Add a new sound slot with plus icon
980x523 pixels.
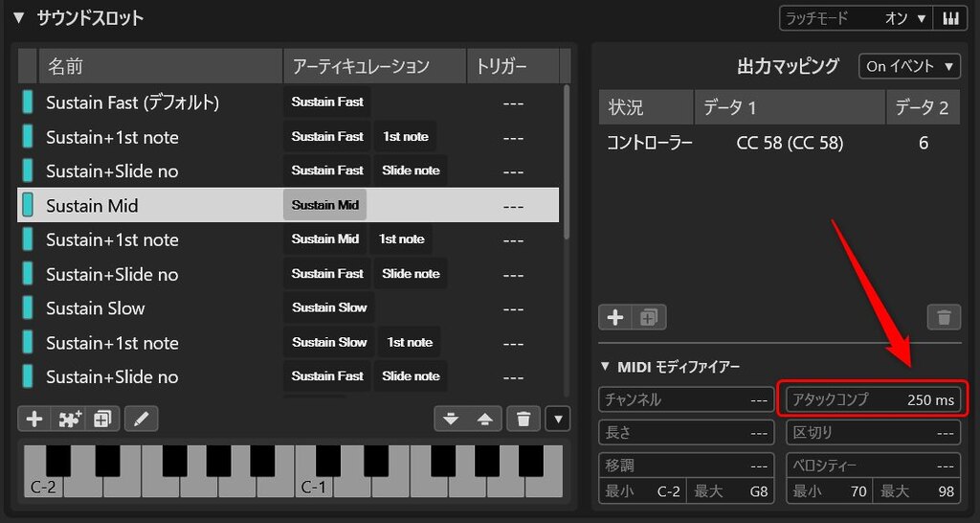tap(34, 420)
